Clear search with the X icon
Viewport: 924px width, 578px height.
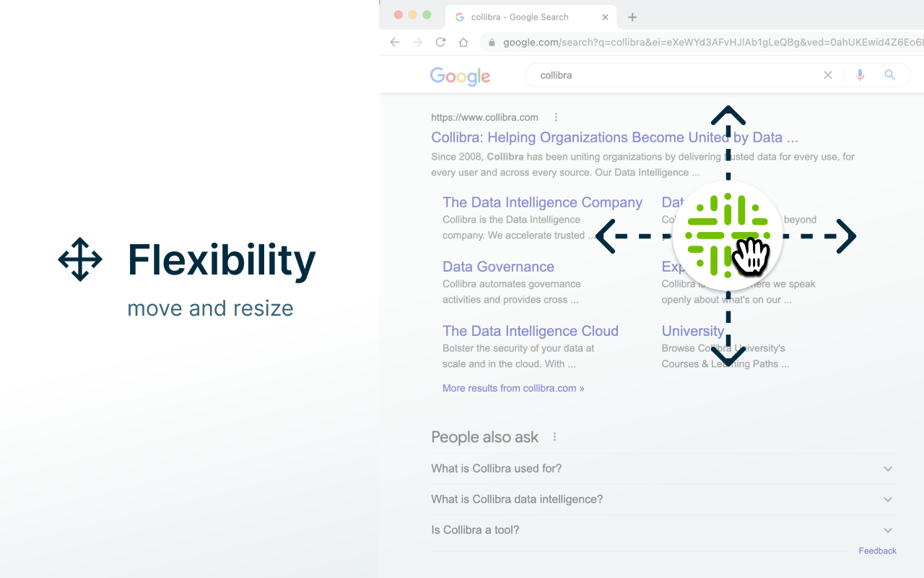pos(828,75)
